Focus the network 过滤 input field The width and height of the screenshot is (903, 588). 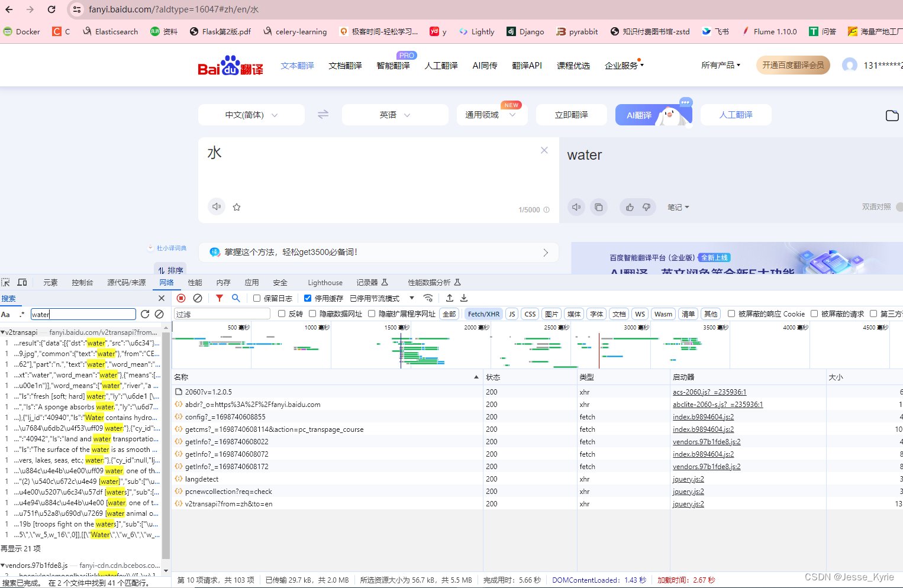[222, 314]
